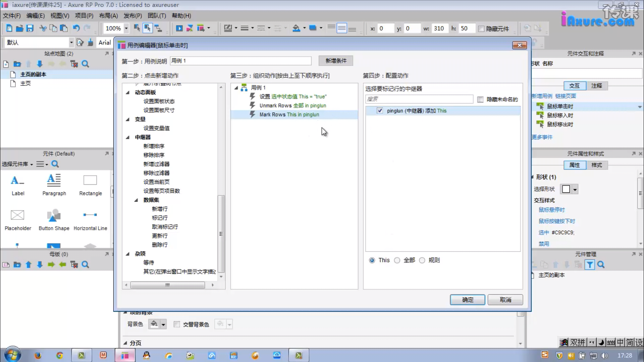Click the open file icon in toolbar
This screenshot has height=362, width=644.
19,28
